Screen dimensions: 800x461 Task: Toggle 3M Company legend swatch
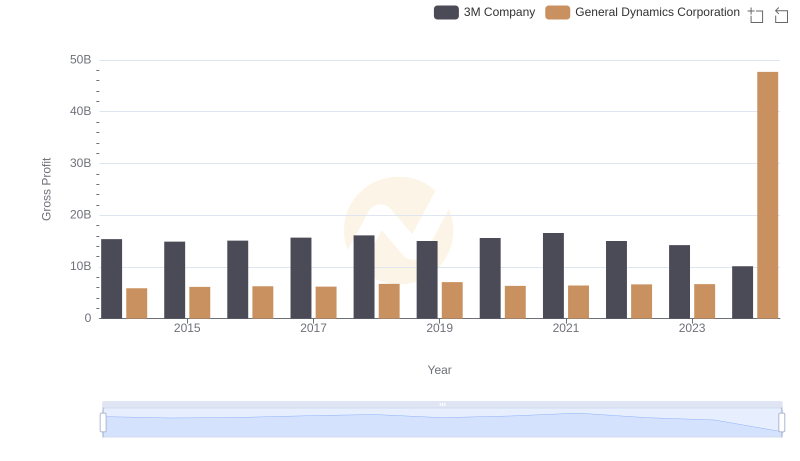(x=446, y=12)
